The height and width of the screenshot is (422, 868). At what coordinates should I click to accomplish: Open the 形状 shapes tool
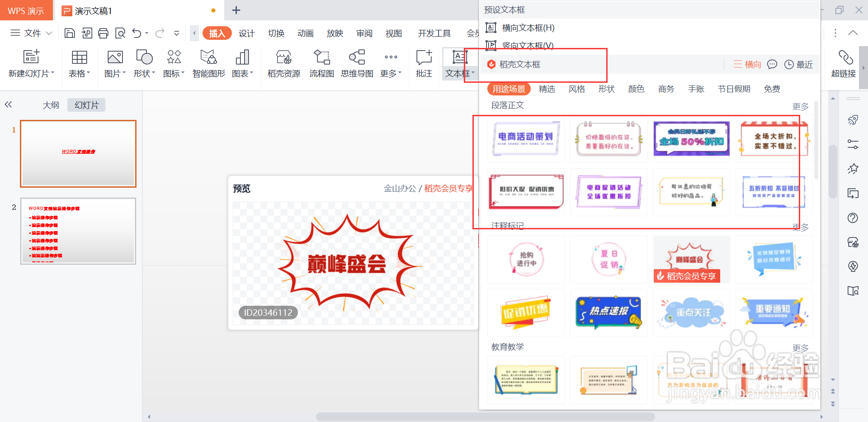coord(144,64)
